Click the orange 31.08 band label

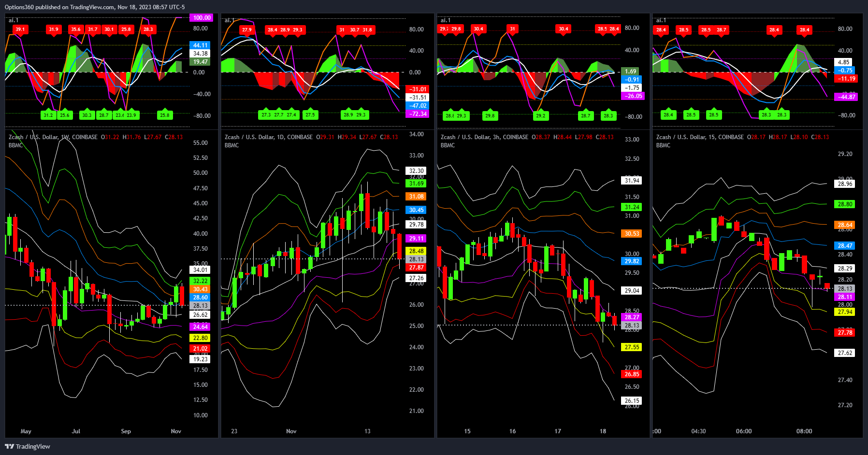pos(416,197)
